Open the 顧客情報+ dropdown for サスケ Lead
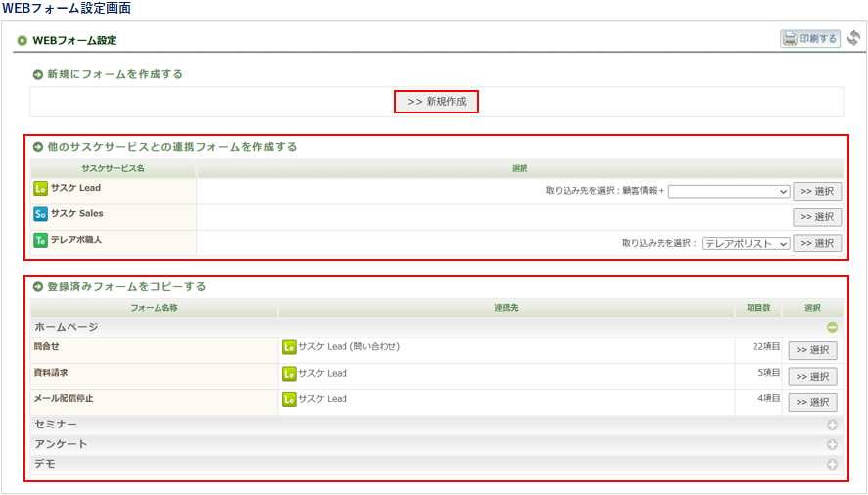The image size is (868, 495). point(729,191)
